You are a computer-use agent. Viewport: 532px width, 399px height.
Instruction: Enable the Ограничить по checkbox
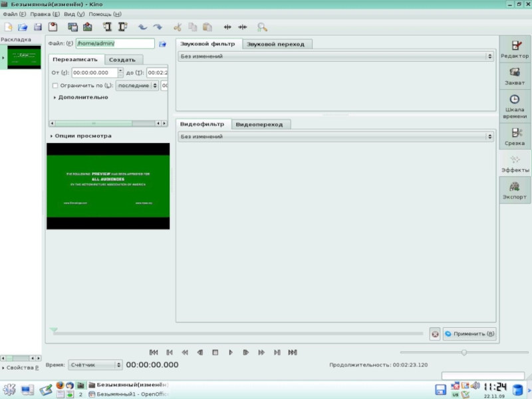(55, 86)
